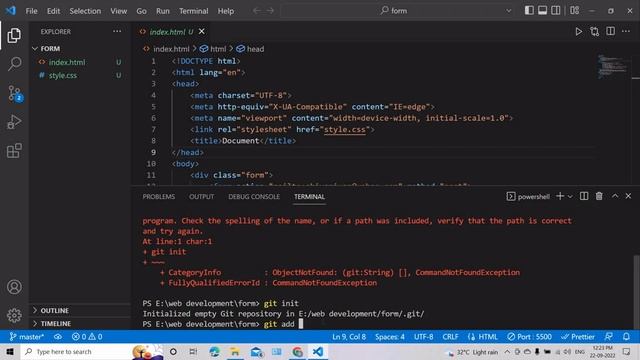Image resolution: width=640 pixels, height=360 pixels.
Task: Maximize the panel size chevron
Action: [x=615, y=196]
